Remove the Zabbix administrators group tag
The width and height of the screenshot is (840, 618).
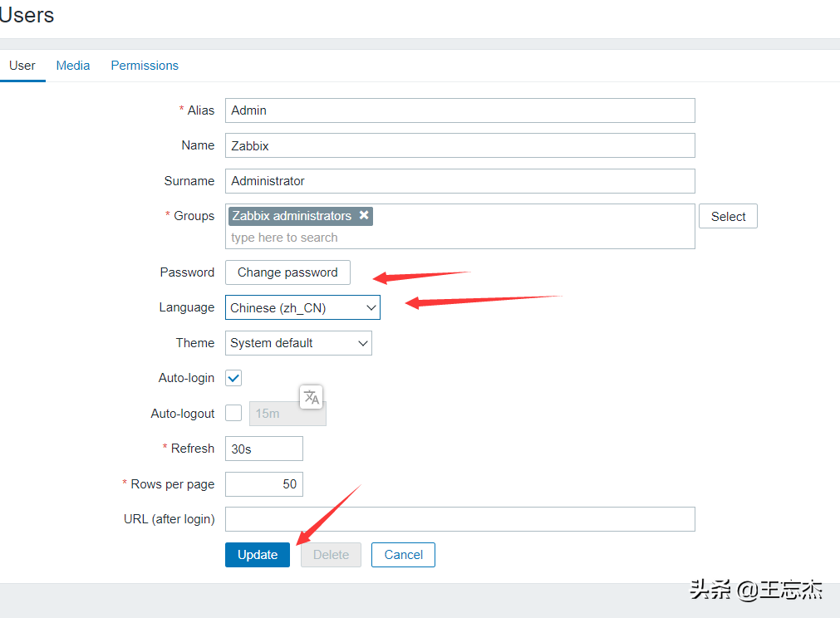click(x=364, y=216)
